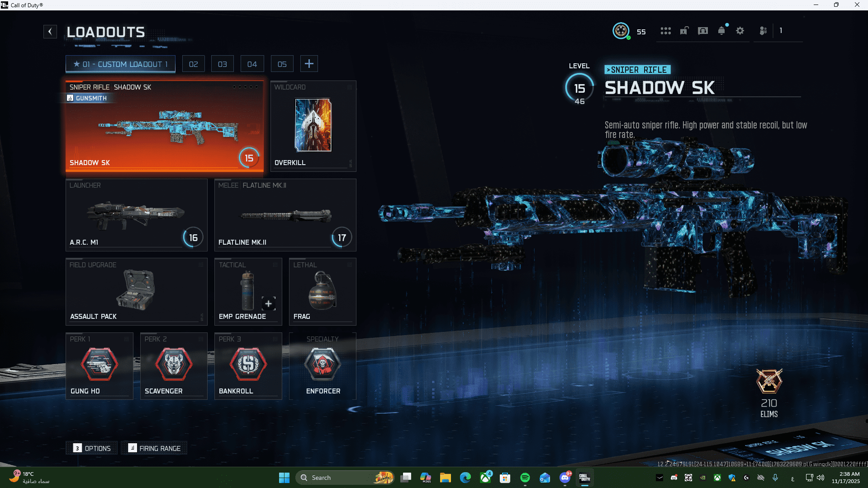Open the settings gear icon
Screen dimensions: 868x488
point(740,31)
